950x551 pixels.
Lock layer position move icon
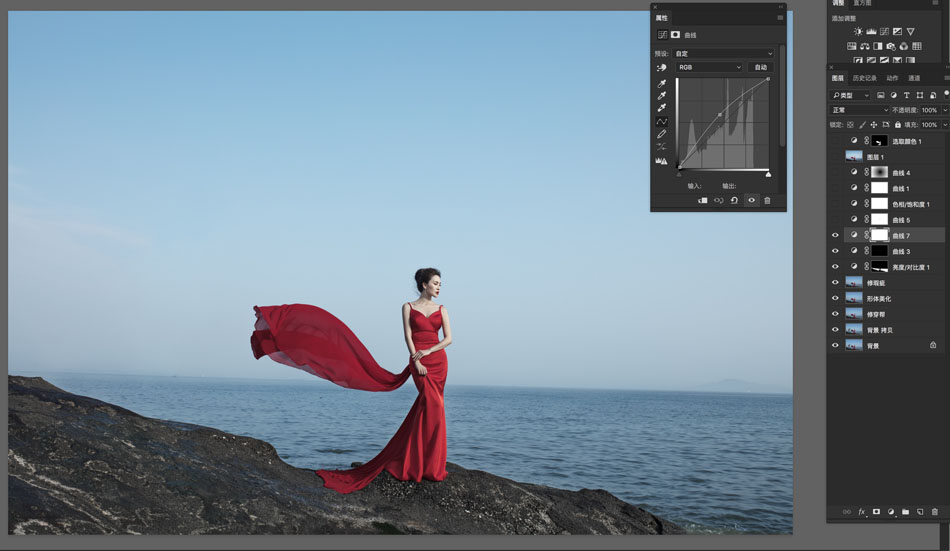pyautogui.click(x=874, y=125)
